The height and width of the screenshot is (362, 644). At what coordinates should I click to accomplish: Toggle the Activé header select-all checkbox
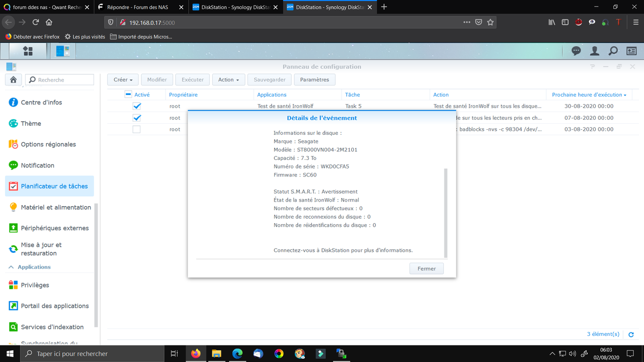coord(128,95)
